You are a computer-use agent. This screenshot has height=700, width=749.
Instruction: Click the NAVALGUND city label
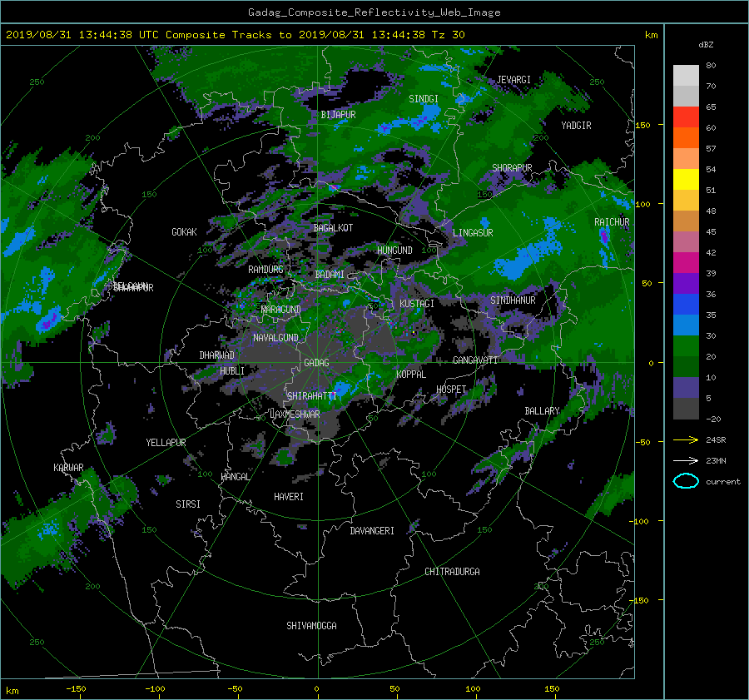click(x=275, y=338)
